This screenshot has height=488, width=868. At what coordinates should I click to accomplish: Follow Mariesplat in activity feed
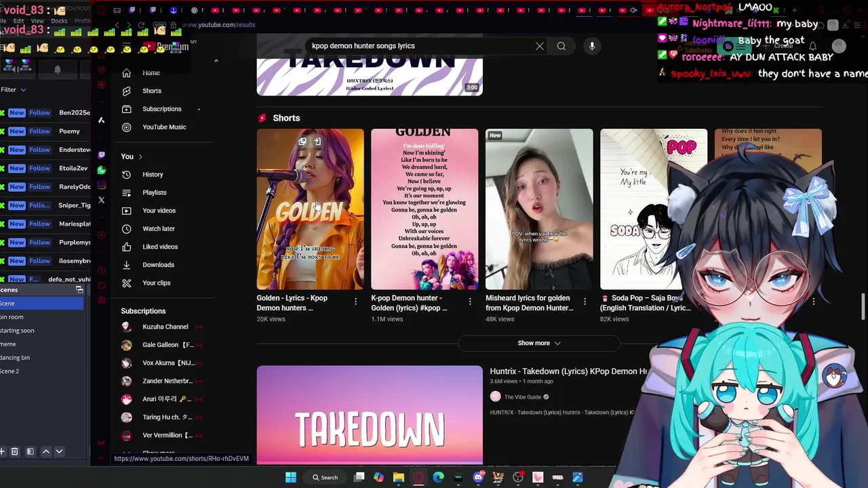(x=39, y=224)
